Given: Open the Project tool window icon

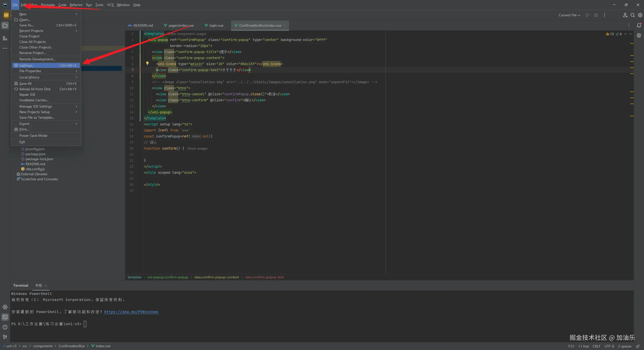Looking at the screenshot, I should [5, 25].
